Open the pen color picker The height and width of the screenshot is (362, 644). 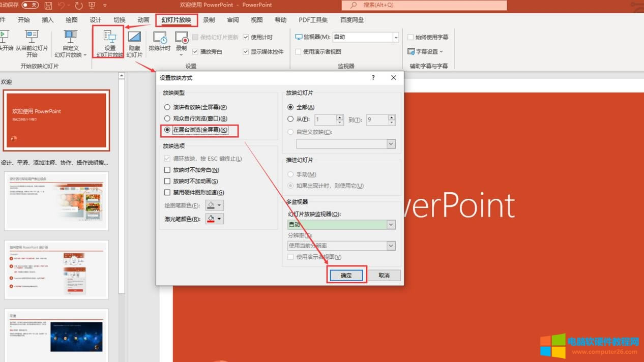pyautogui.click(x=214, y=205)
